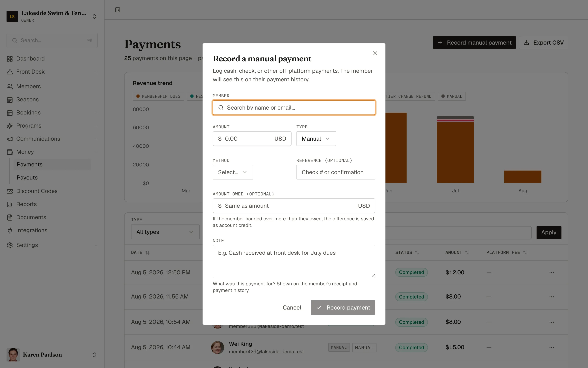The image size is (588, 368).
Task: Click the Bookings calendar icon
Action: (10, 113)
